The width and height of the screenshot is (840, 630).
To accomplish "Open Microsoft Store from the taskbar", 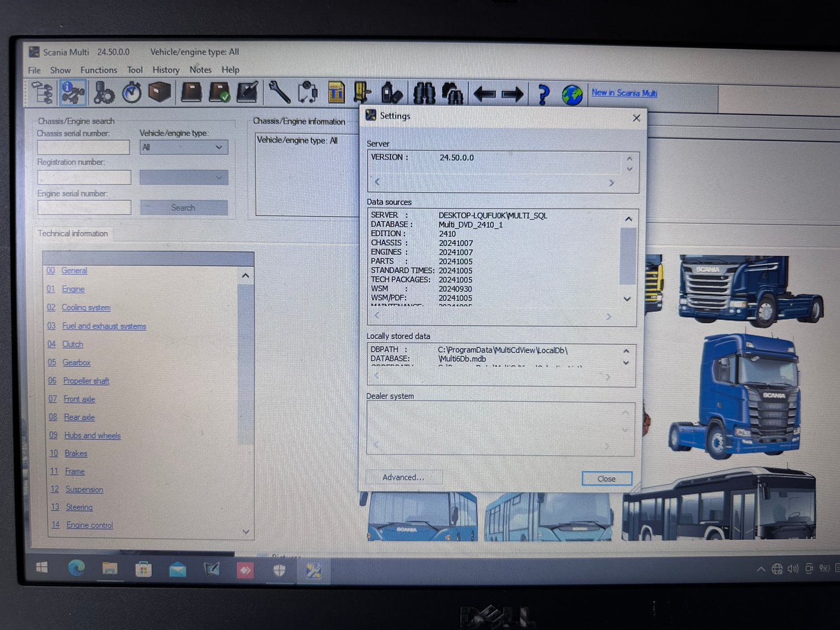I will 143,570.
